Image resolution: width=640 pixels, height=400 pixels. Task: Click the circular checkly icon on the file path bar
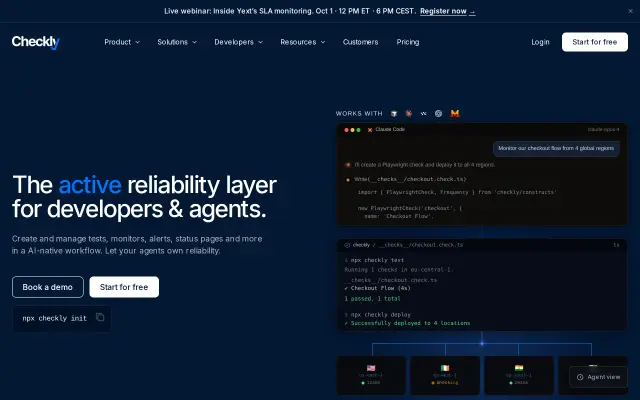[347, 245]
